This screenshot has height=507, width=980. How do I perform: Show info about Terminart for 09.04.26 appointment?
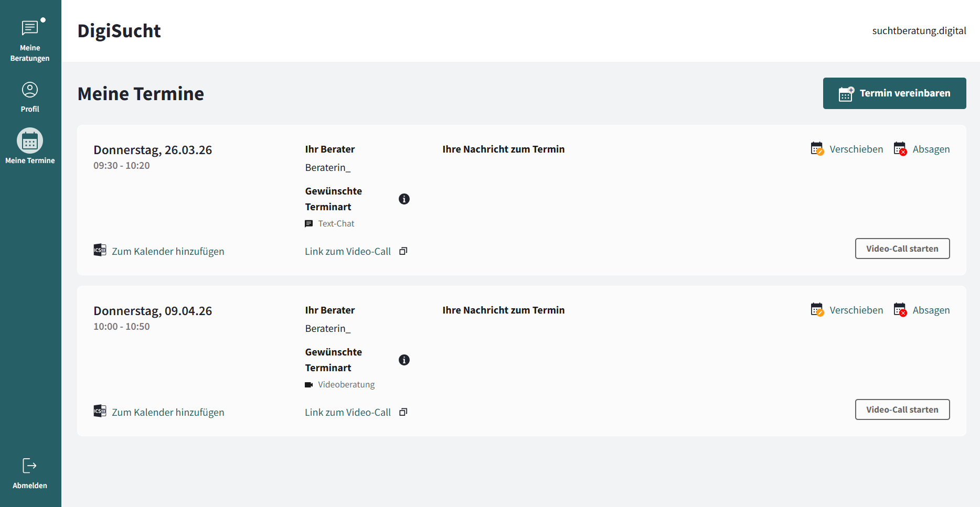404,360
